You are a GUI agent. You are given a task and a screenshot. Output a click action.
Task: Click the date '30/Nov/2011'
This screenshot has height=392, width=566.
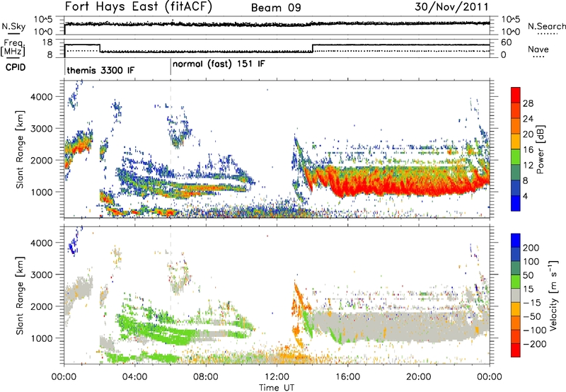[451, 6]
